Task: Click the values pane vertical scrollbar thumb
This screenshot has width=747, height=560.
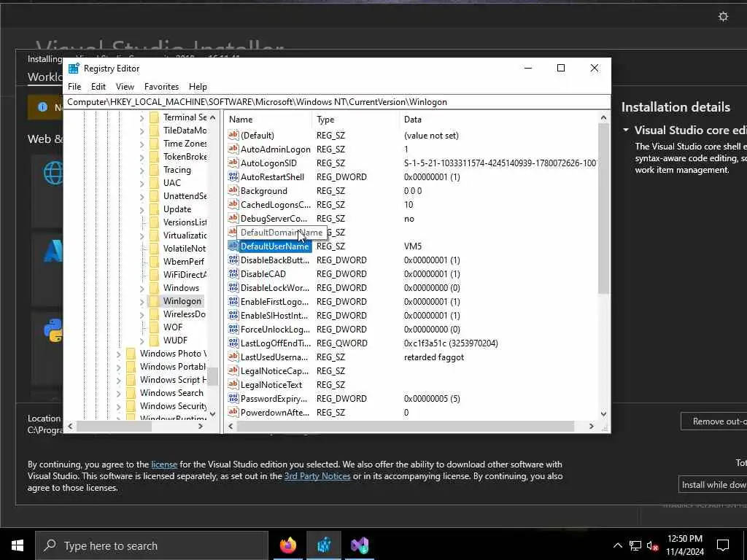Action: (603, 208)
